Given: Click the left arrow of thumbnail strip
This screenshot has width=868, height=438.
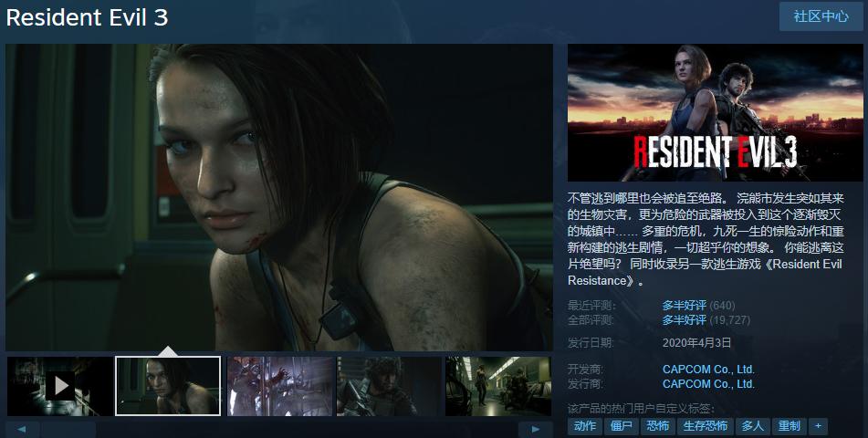Looking at the screenshot, I should (x=22, y=429).
